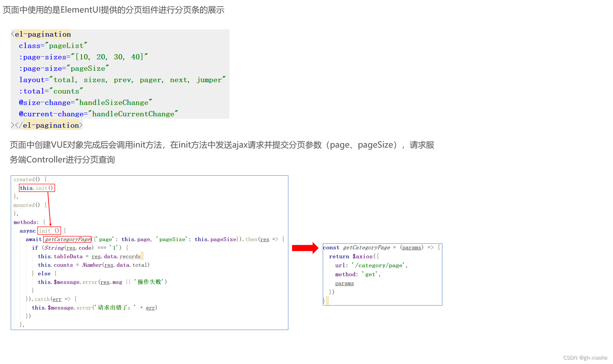
Task: Click the '请求出错了：' error message line
Action: 94,307
